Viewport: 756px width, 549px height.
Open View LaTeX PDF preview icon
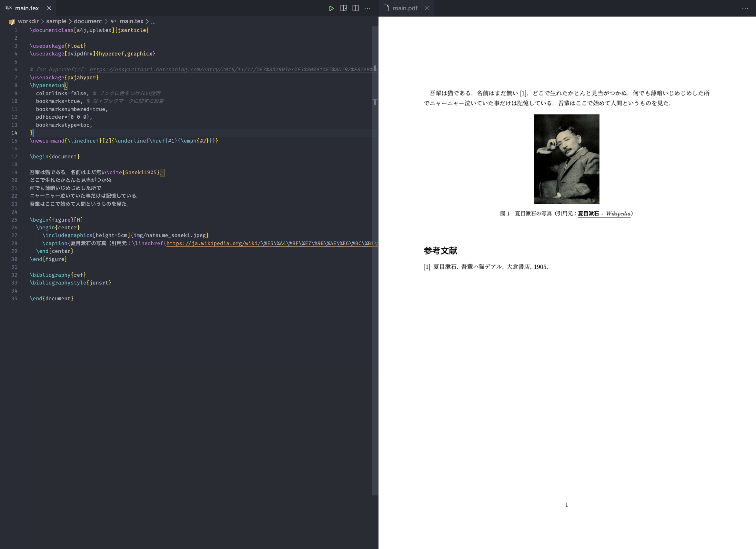pyautogui.click(x=343, y=8)
